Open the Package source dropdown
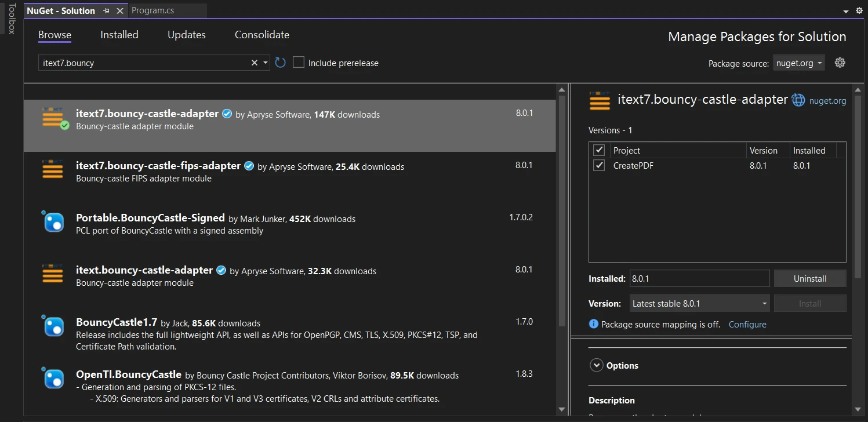 (798, 63)
